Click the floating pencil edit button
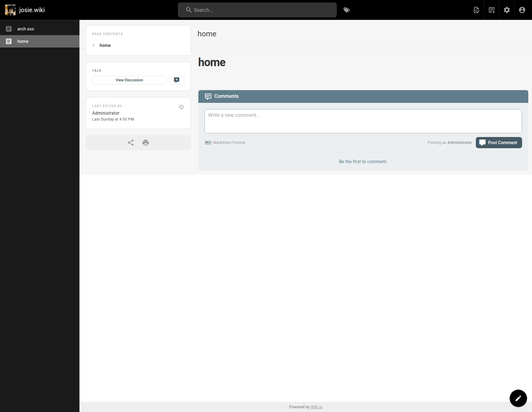 (518, 398)
